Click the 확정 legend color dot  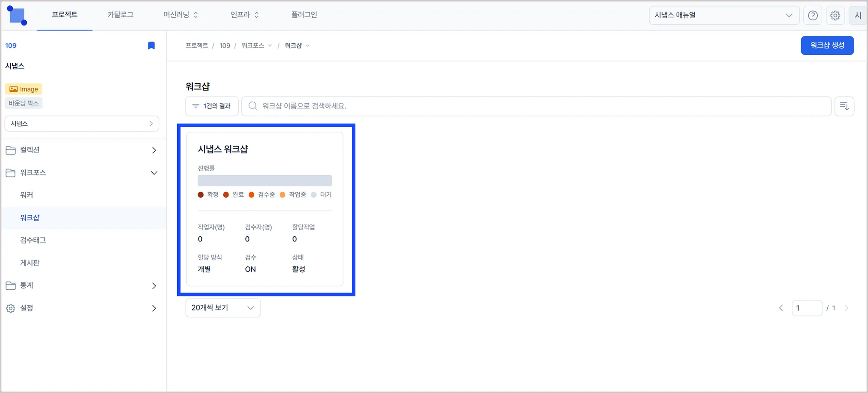200,195
